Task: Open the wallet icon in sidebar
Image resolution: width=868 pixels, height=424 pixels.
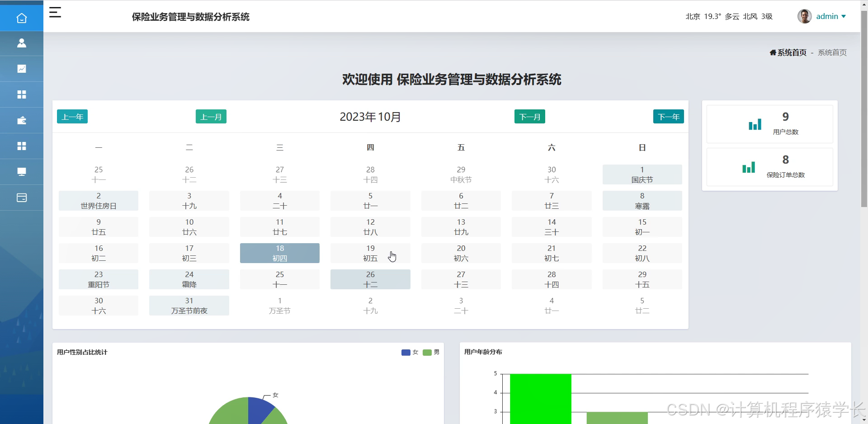Action: click(x=21, y=120)
